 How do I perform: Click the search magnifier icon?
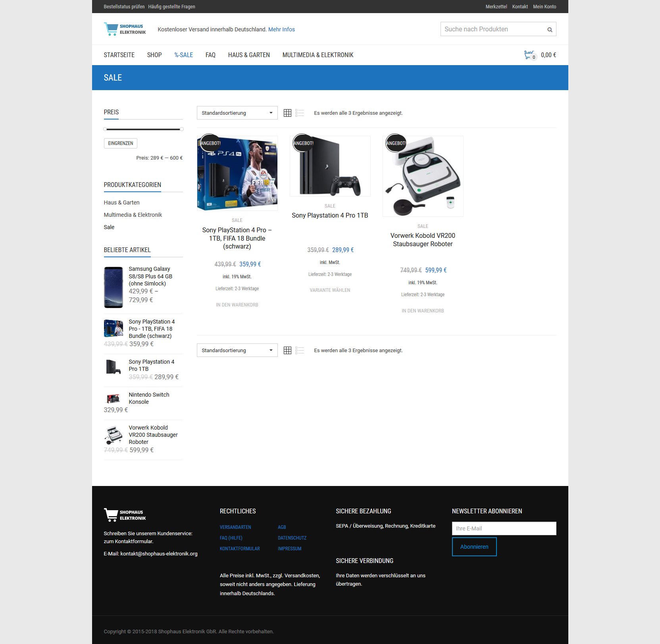click(550, 29)
